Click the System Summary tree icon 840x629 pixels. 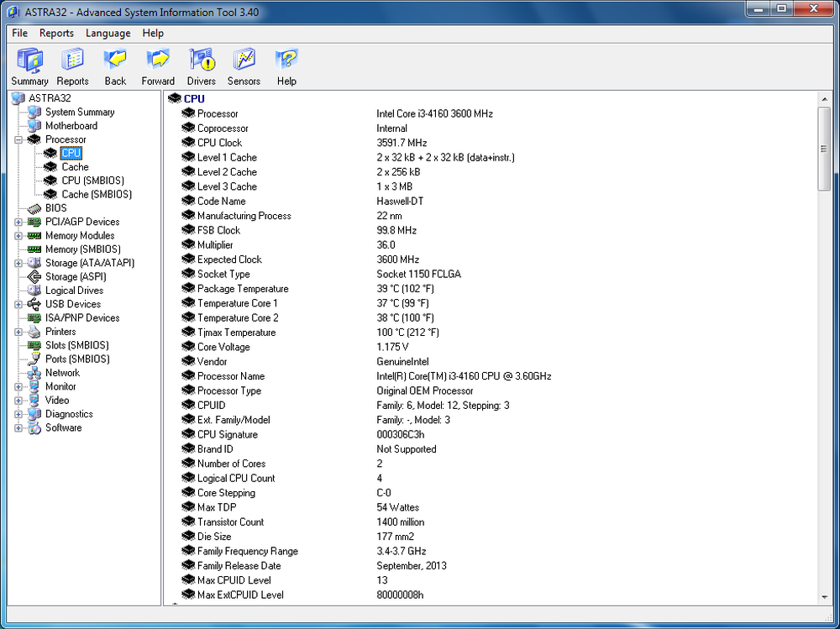pos(34,112)
